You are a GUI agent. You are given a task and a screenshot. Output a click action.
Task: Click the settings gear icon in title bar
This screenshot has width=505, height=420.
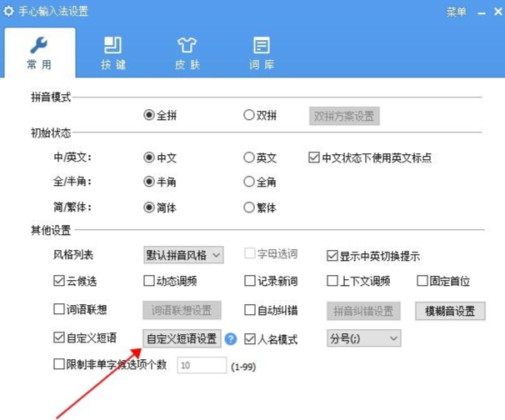tap(9, 12)
